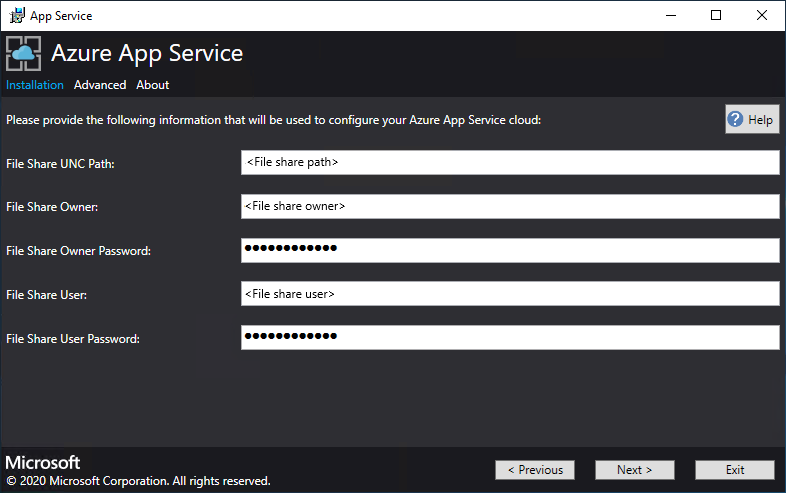Proceed with the Next button

pyautogui.click(x=635, y=470)
